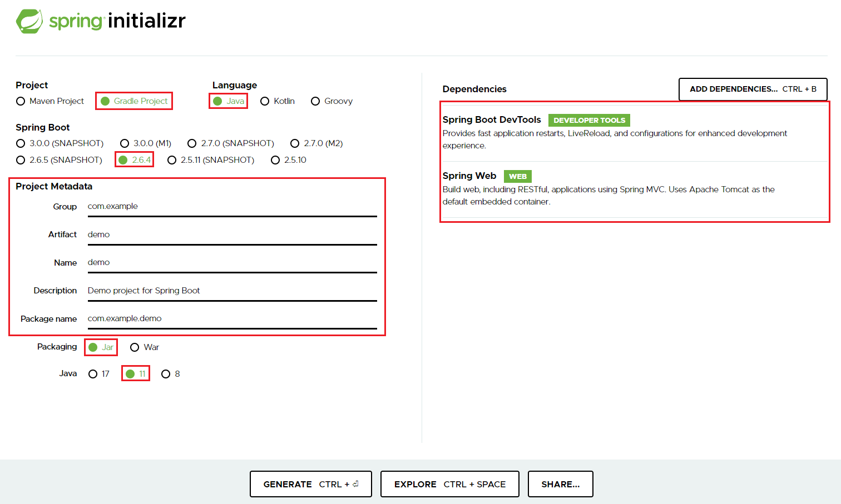Screen dimensions: 841x504
Task: Select Java version 17
Action: [x=99, y=374]
